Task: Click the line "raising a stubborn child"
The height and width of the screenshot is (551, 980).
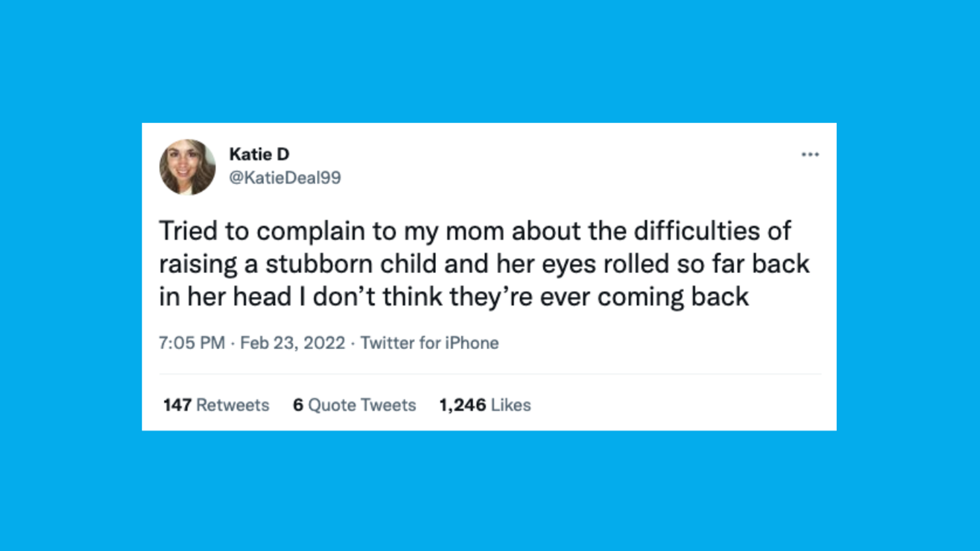Action: pyautogui.click(x=484, y=264)
